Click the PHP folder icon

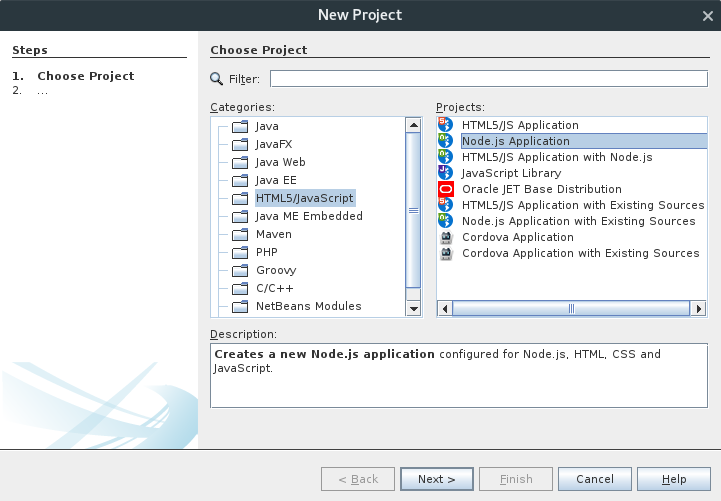pyautogui.click(x=240, y=252)
